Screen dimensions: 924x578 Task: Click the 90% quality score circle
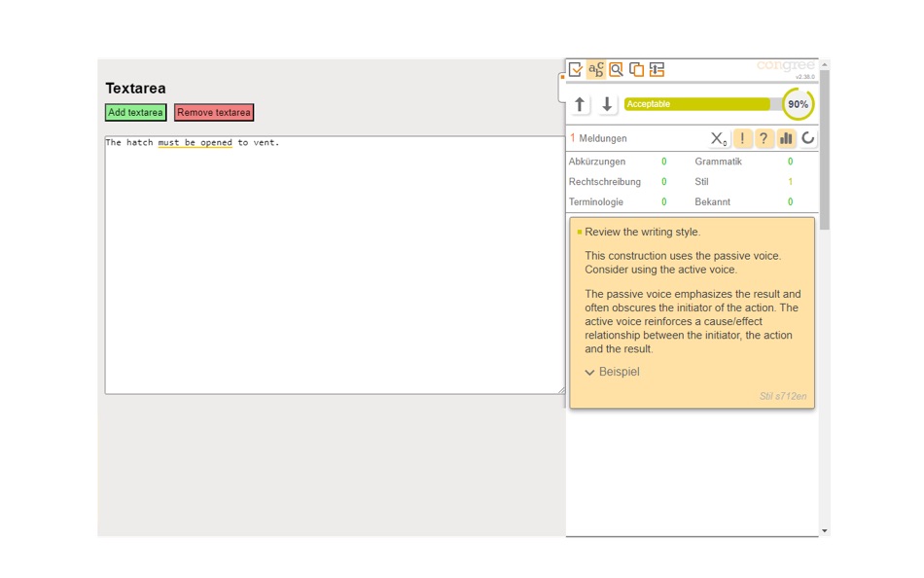[x=797, y=102]
